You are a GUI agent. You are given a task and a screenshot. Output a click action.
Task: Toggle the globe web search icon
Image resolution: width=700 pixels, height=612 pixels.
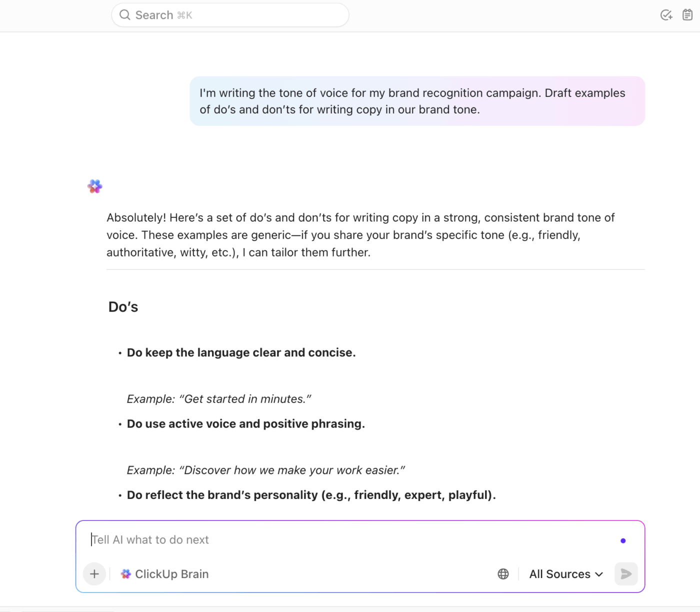point(503,574)
